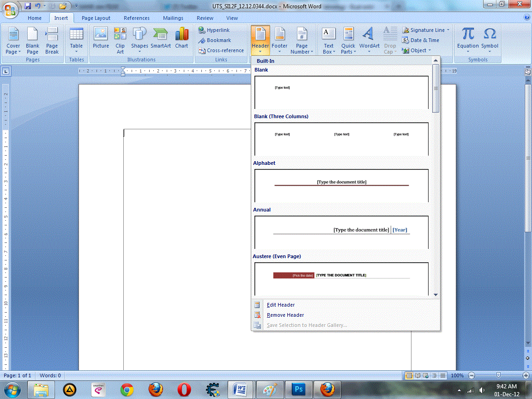The image size is (532, 399).
Task: Choose Remove Header from the menu
Action: 345,315
